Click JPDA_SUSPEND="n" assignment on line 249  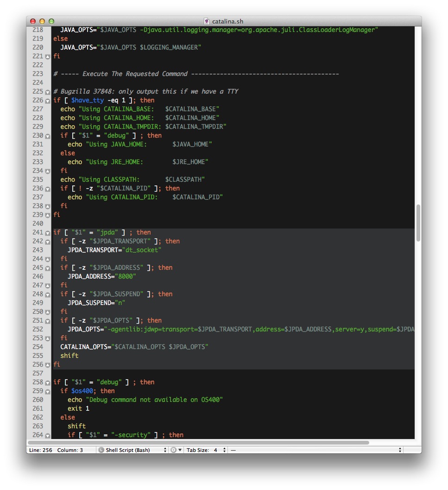point(96,303)
